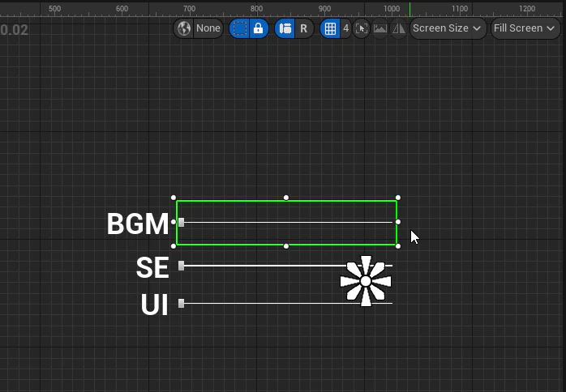This screenshot has height=392, width=566.
Task: Open the Screen Size dropdown
Action: [448, 28]
